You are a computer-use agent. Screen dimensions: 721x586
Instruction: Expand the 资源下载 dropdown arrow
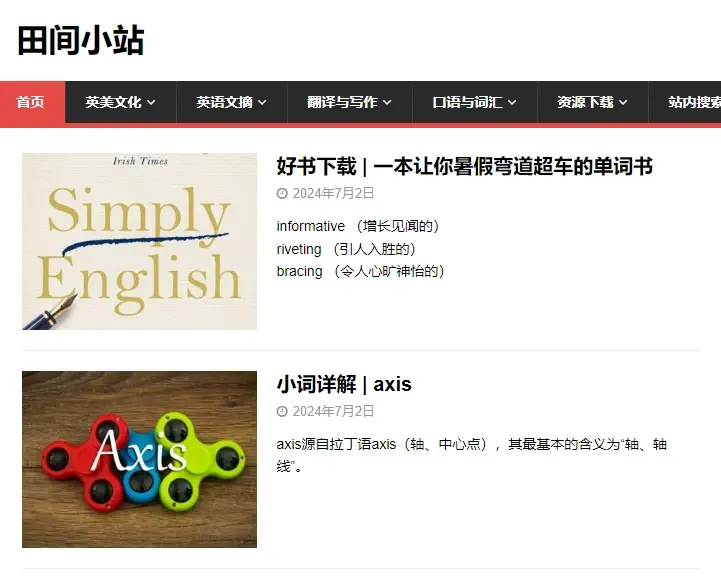coord(623,103)
